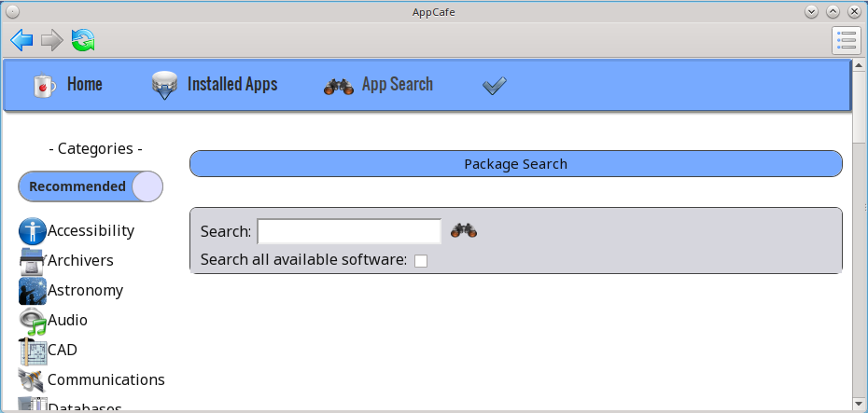This screenshot has width=868, height=413.
Task: Click the vertical scrollbar handle
Action: coord(860,108)
